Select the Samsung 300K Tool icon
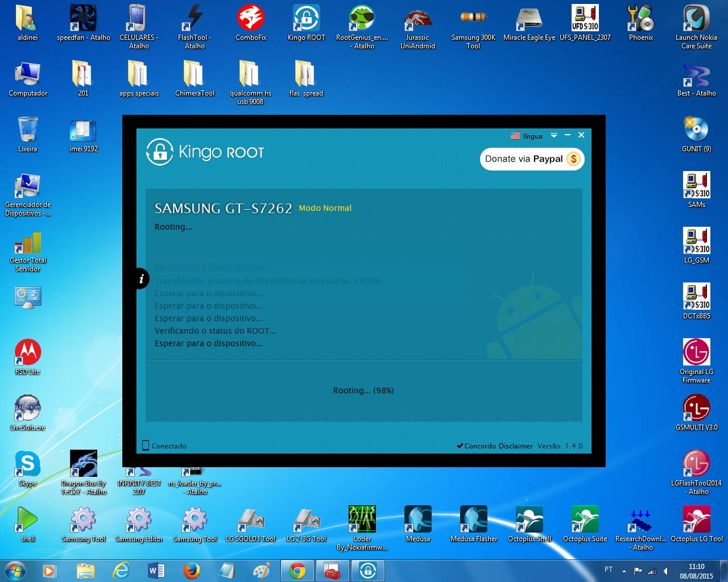Screen dimensions: 728x582 (474, 27)
